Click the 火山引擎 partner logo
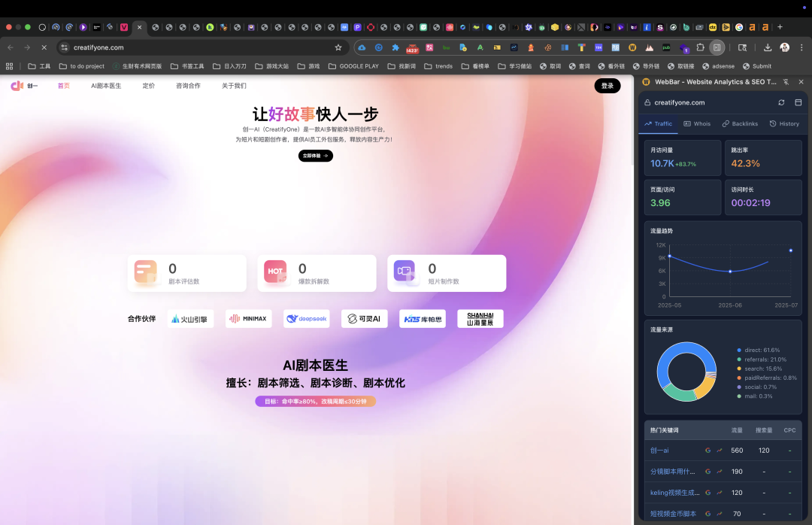Screen dimensions: 812x525 coord(190,319)
